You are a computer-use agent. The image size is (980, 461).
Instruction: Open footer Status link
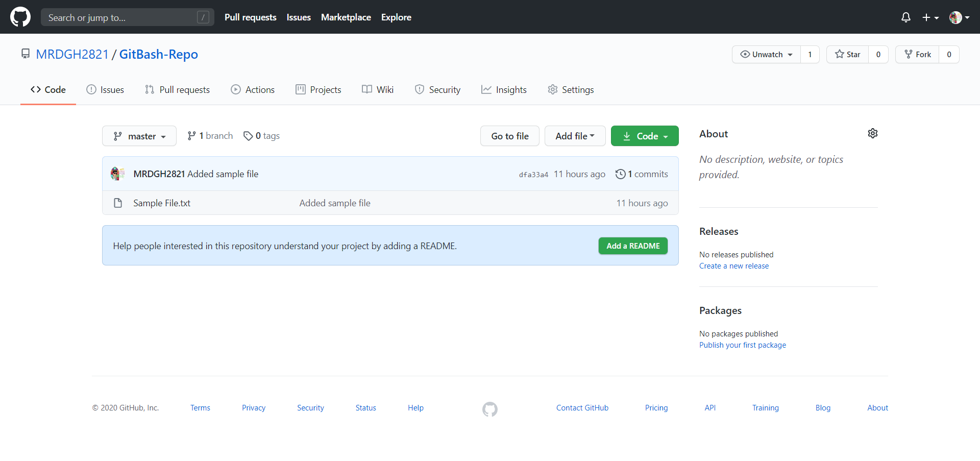366,408
